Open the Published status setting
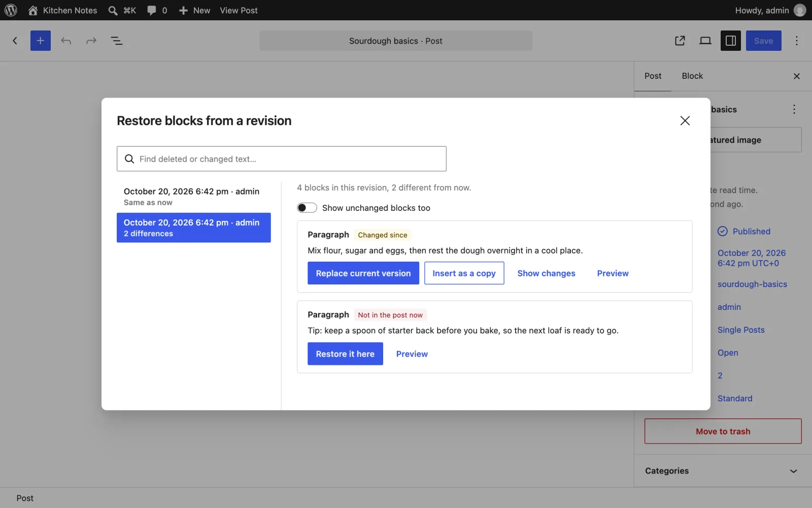The width and height of the screenshot is (812, 508). 744,232
